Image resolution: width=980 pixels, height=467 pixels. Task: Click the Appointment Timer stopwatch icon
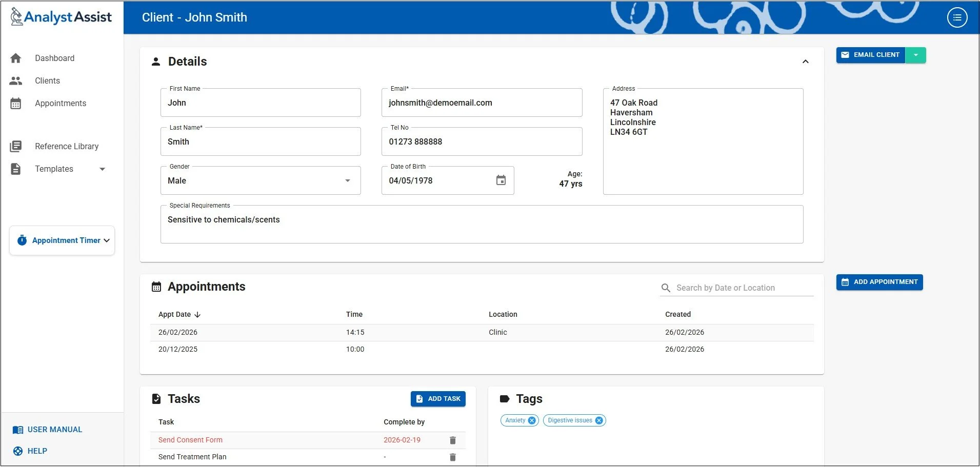pyautogui.click(x=22, y=240)
